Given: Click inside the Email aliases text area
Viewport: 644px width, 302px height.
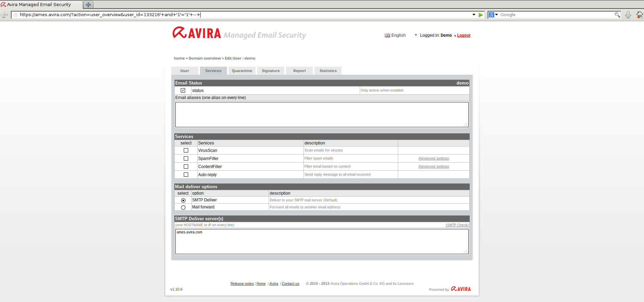Looking at the screenshot, I should click(322, 114).
